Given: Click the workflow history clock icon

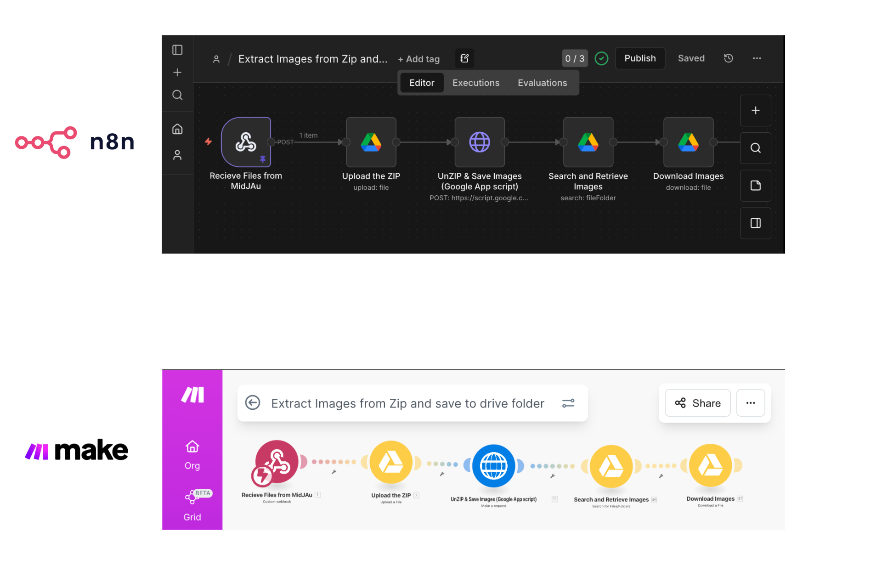Looking at the screenshot, I should click(x=728, y=58).
